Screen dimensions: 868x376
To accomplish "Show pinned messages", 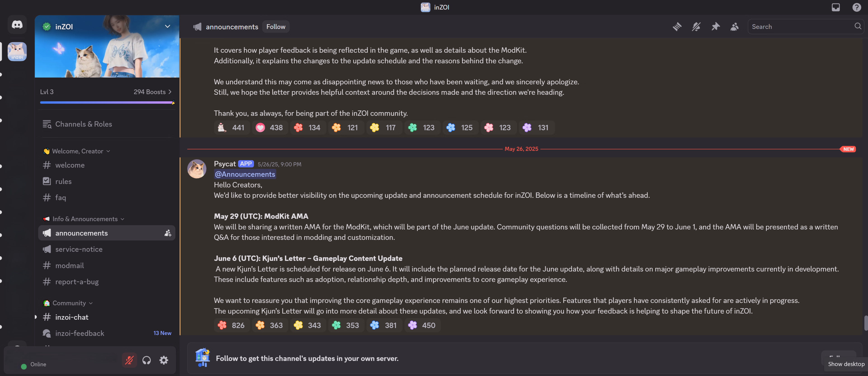I will pos(715,27).
